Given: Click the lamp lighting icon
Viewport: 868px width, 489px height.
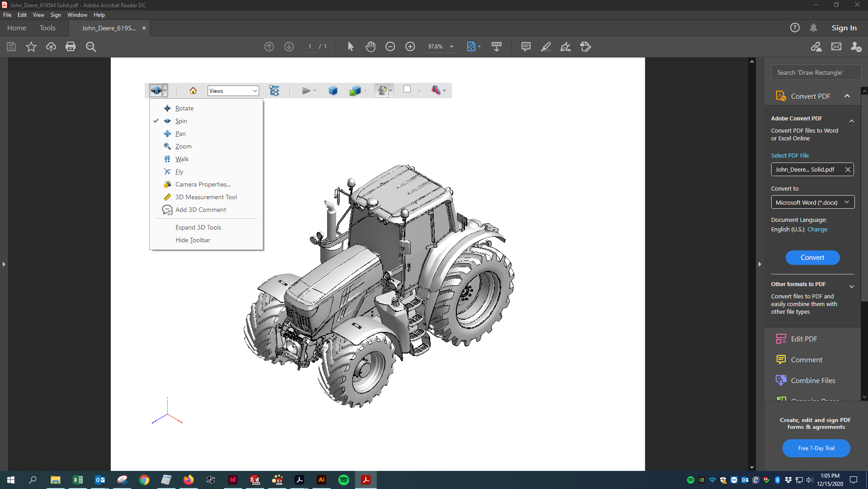Looking at the screenshot, I should [382, 91].
